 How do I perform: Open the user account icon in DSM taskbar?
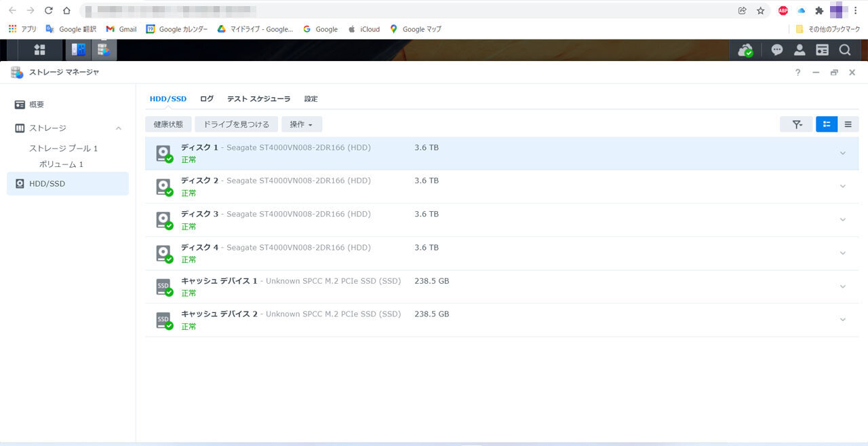pyautogui.click(x=800, y=50)
